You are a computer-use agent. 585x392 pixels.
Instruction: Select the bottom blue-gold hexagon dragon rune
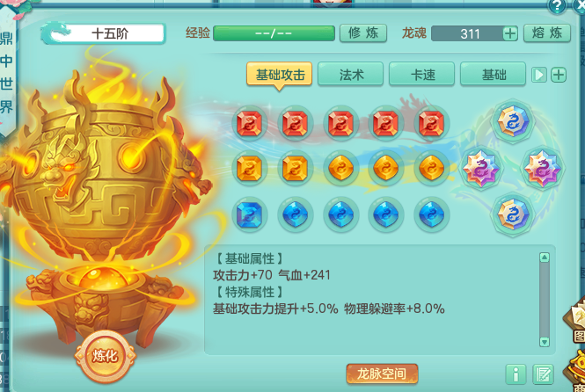point(513,214)
